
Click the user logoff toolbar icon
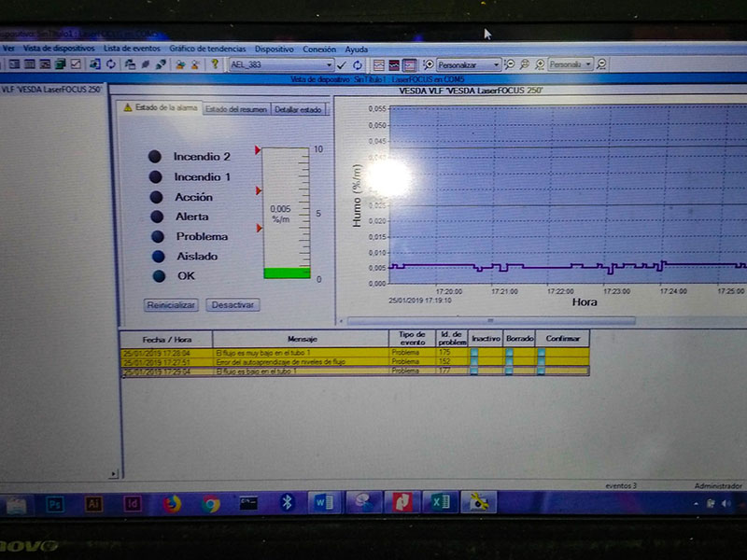(x=195, y=64)
